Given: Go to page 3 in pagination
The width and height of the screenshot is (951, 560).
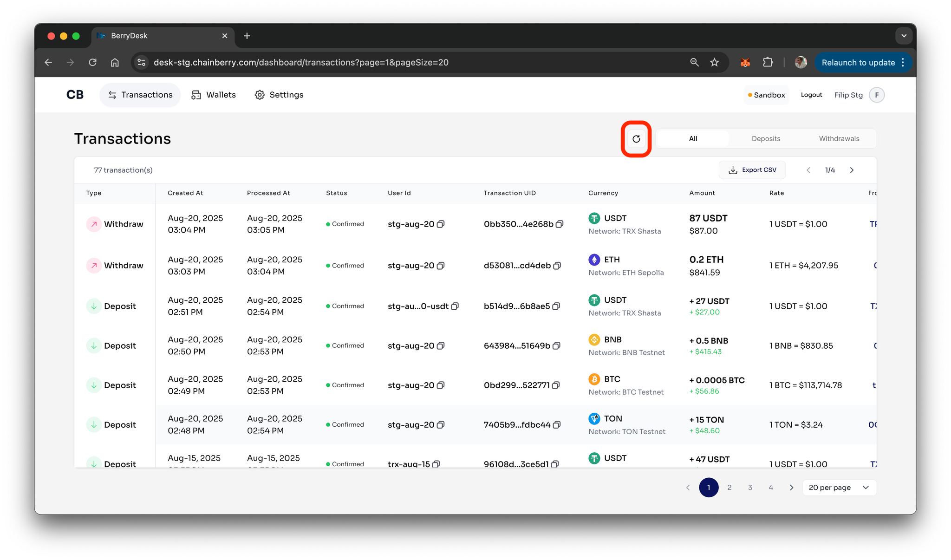Looking at the screenshot, I should point(750,488).
